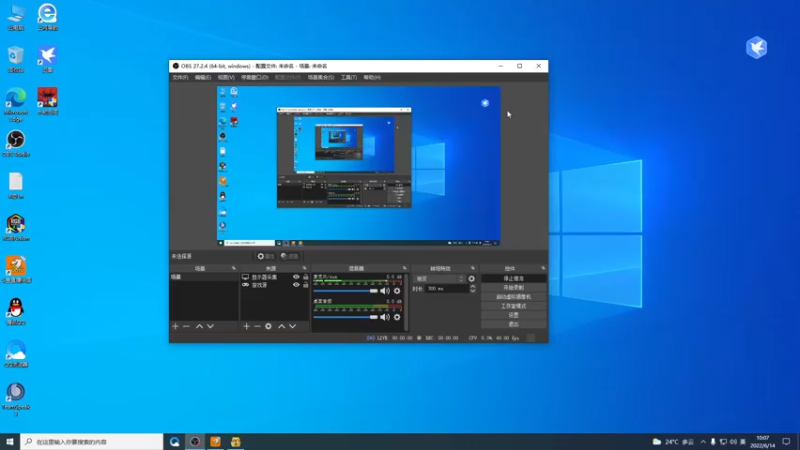The image size is (800, 450).
Task: Open the desktop audio settings gear
Action: point(397,317)
